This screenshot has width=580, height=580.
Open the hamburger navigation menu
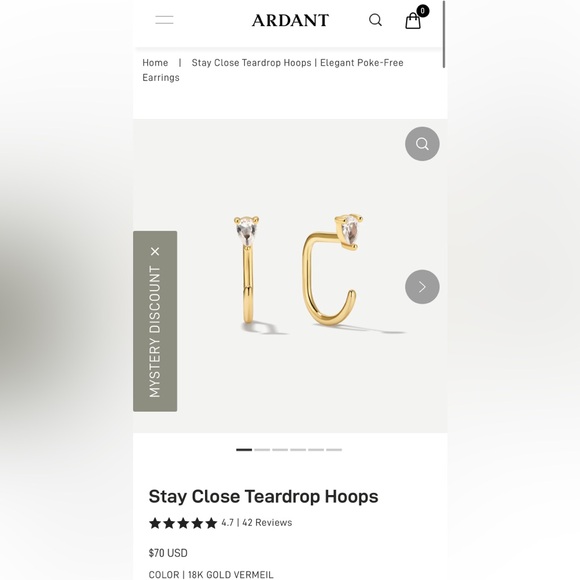pos(164,20)
